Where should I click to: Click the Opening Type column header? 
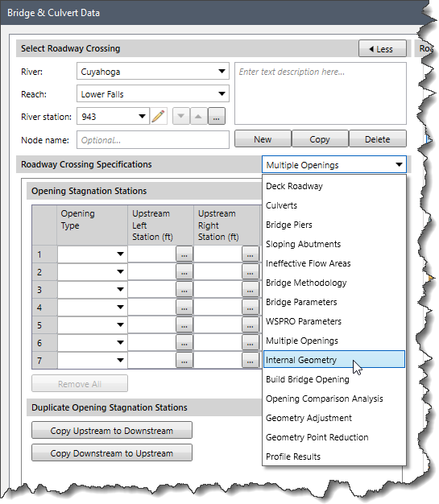93,225
